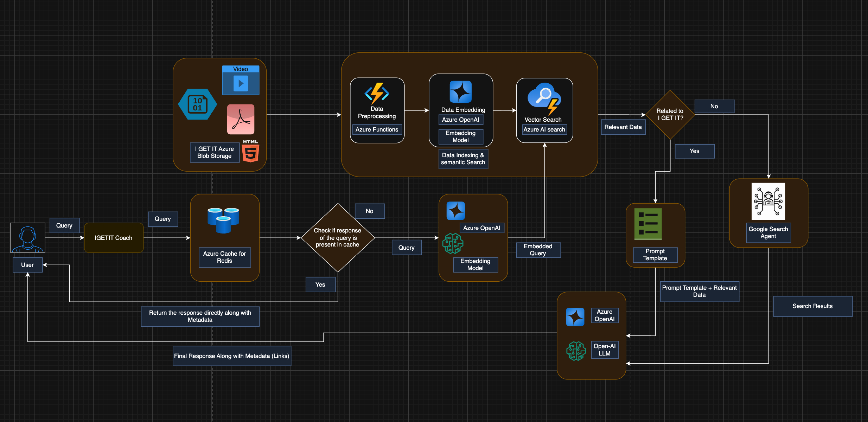The image size is (868, 422).
Task: Select 'Embedding Model' label in query embedding box
Action: click(475, 264)
